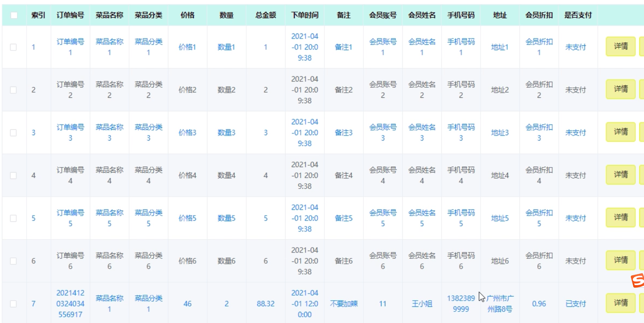Check the checkbox for row 2

pos(13,90)
